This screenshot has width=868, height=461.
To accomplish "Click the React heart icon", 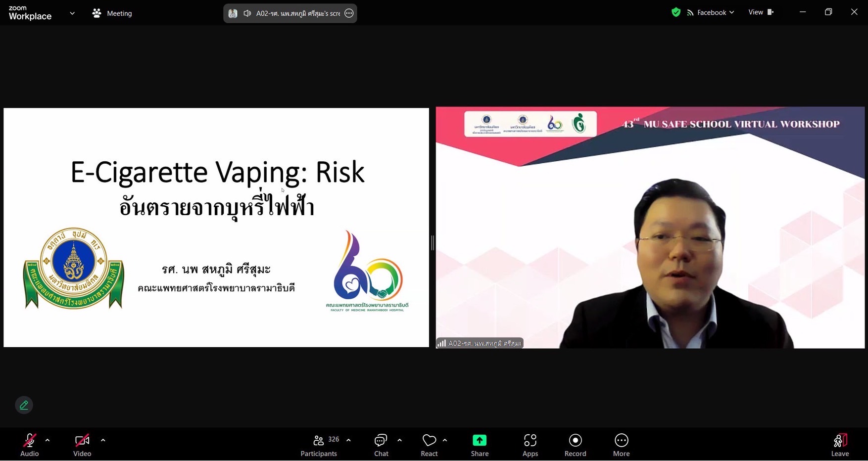I will pyautogui.click(x=429, y=445).
